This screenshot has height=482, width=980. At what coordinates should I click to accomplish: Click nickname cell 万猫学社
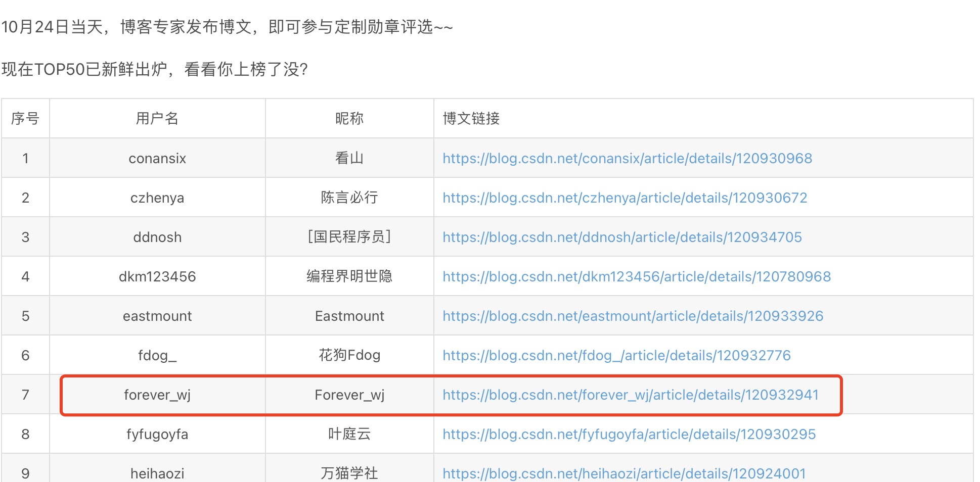349,468
